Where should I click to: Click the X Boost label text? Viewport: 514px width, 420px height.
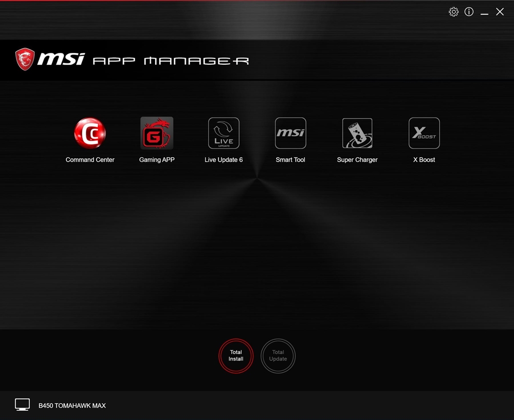(424, 160)
